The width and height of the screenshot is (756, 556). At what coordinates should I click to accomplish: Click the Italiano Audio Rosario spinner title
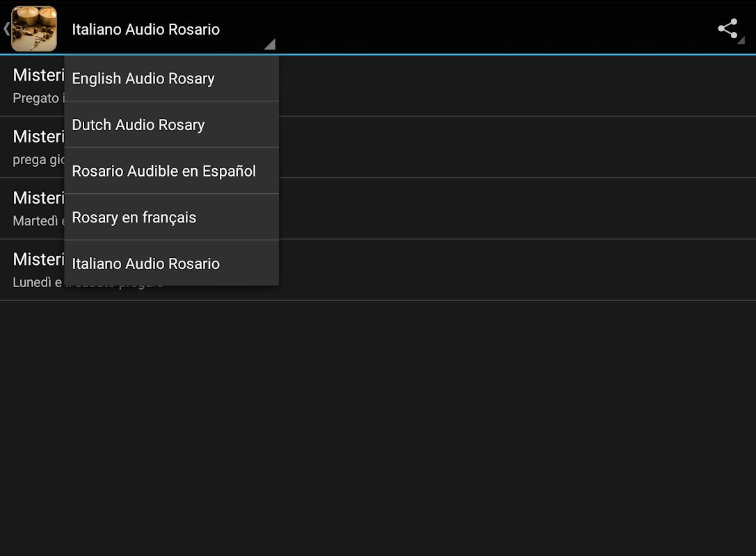click(146, 29)
